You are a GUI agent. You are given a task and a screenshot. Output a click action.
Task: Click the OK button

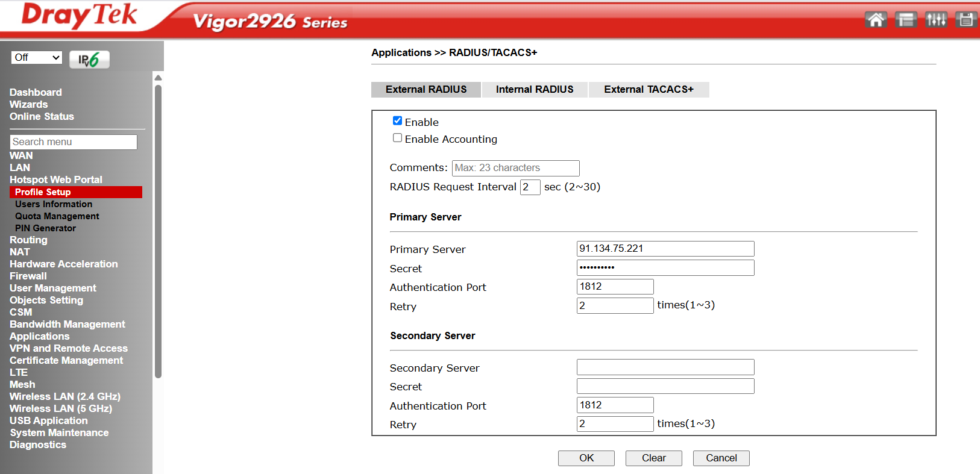(x=586, y=458)
